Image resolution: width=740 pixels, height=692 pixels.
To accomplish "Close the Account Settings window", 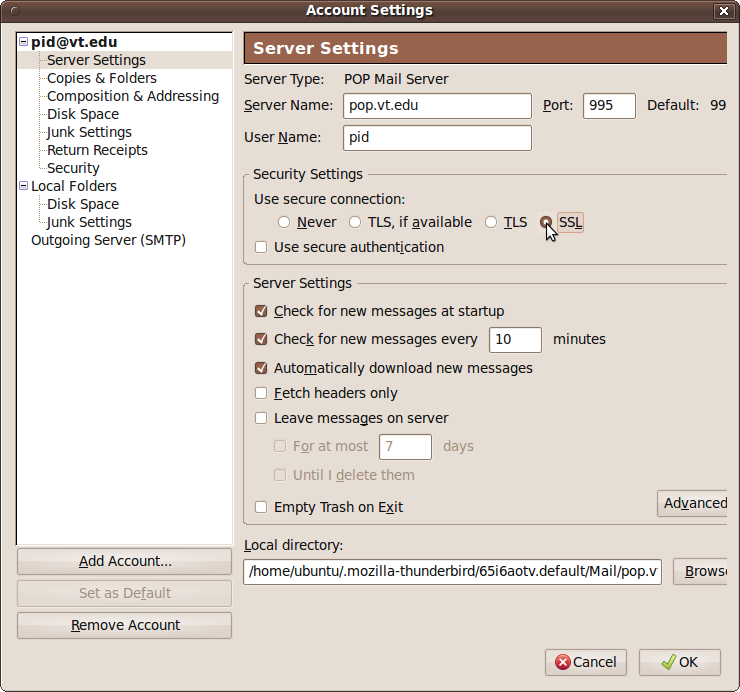I will tap(723, 11).
